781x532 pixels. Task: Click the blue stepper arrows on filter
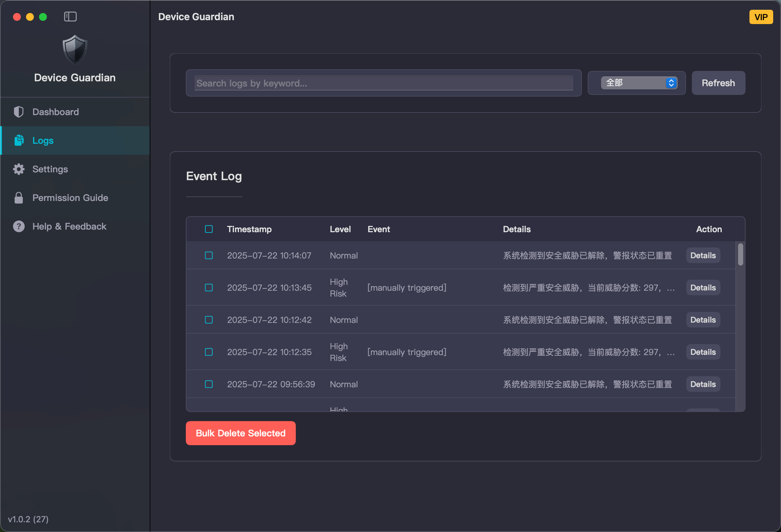pyautogui.click(x=671, y=83)
